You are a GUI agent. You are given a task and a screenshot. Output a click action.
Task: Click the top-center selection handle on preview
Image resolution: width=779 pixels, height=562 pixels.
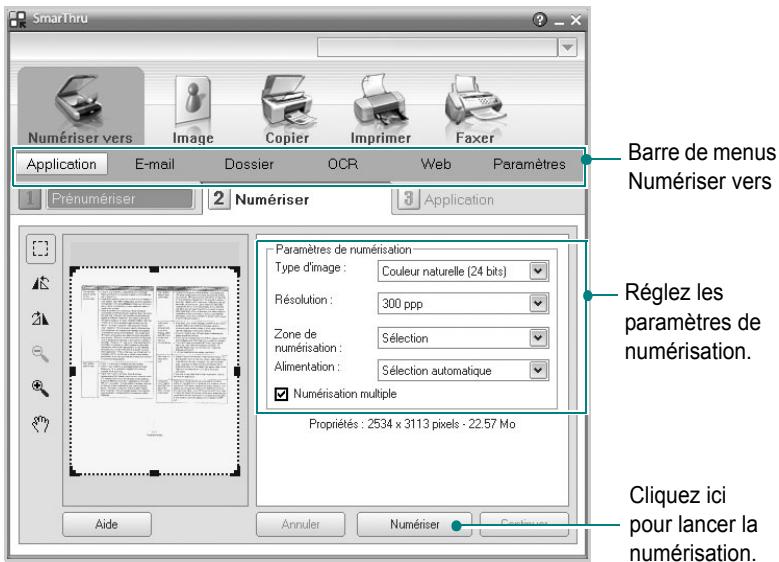(155, 269)
